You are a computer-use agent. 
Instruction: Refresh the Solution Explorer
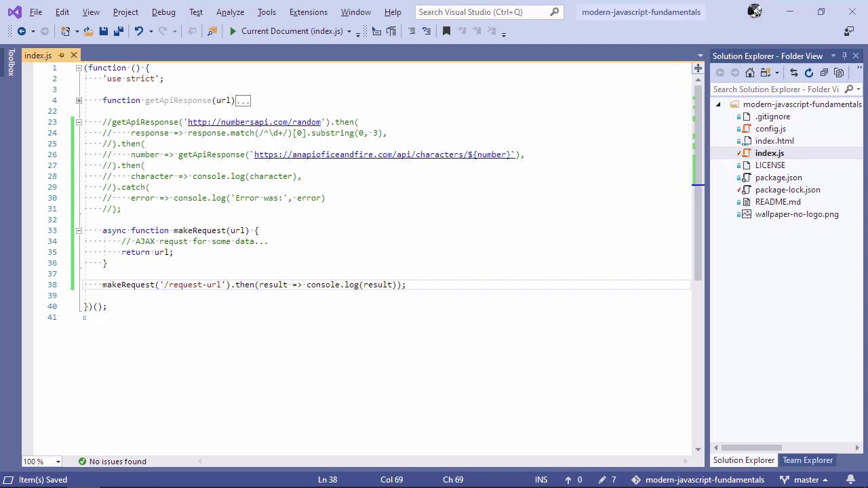[809, 73]
